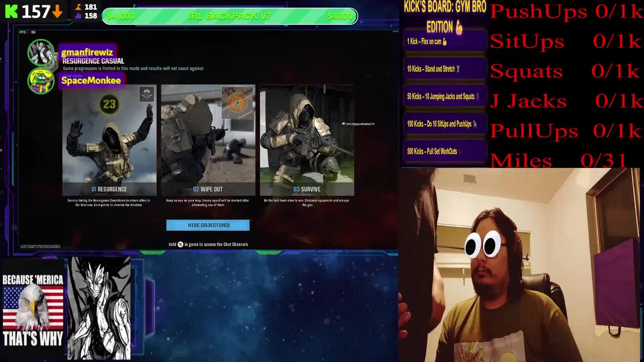The height and width of the screenshot is (362, 644).
Task: Click the chat key icon in Chat Channels hint
Action: click(180, 244)
